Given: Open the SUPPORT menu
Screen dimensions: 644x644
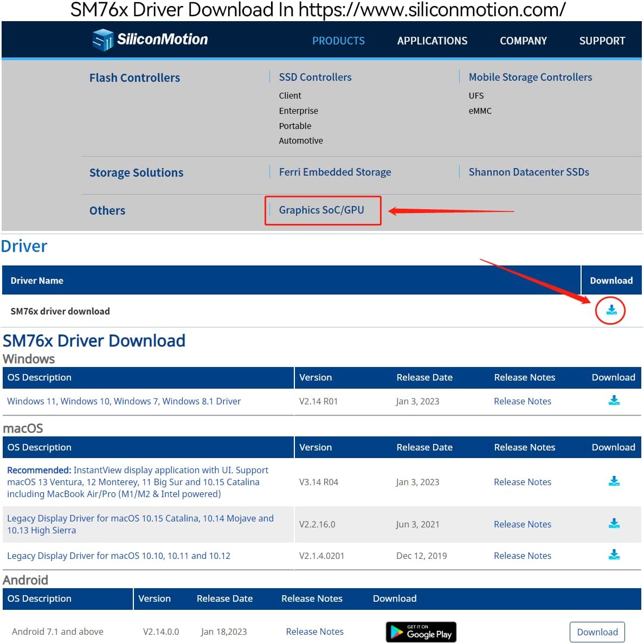Looking at the screenshot, I should [x=602, y=41].
